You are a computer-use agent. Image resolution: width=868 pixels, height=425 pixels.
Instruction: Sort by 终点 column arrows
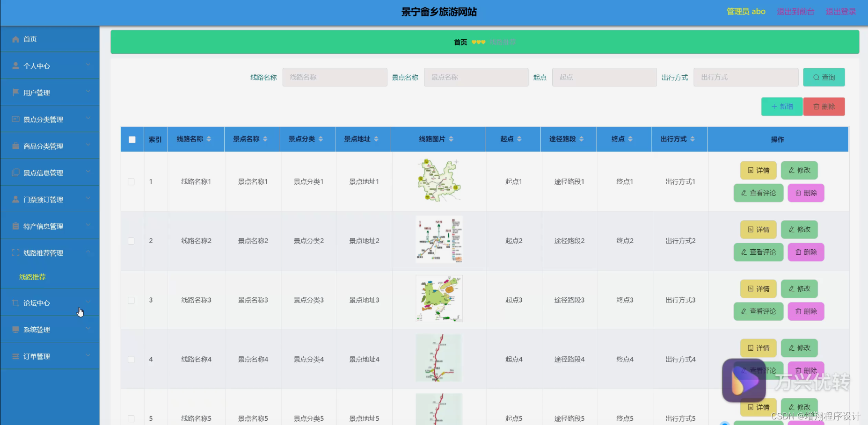click(630, 139)
